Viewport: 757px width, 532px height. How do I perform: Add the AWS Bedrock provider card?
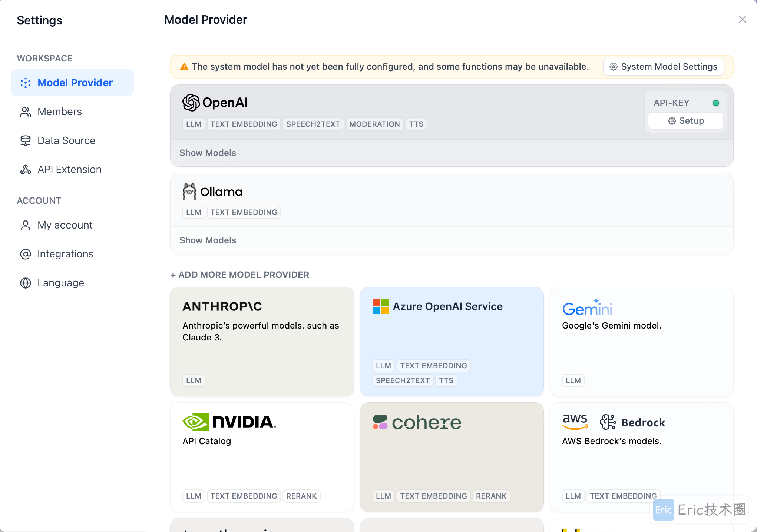click(x=642, y=457)
